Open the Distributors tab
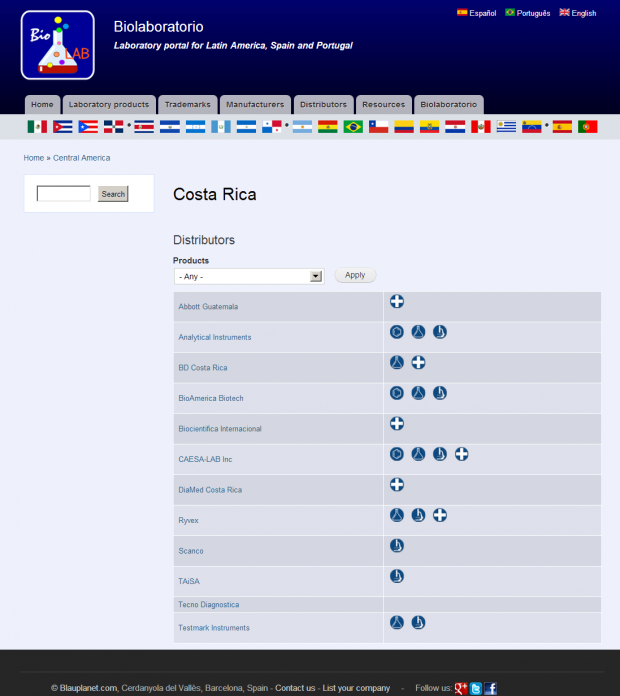 pos(324,105)
